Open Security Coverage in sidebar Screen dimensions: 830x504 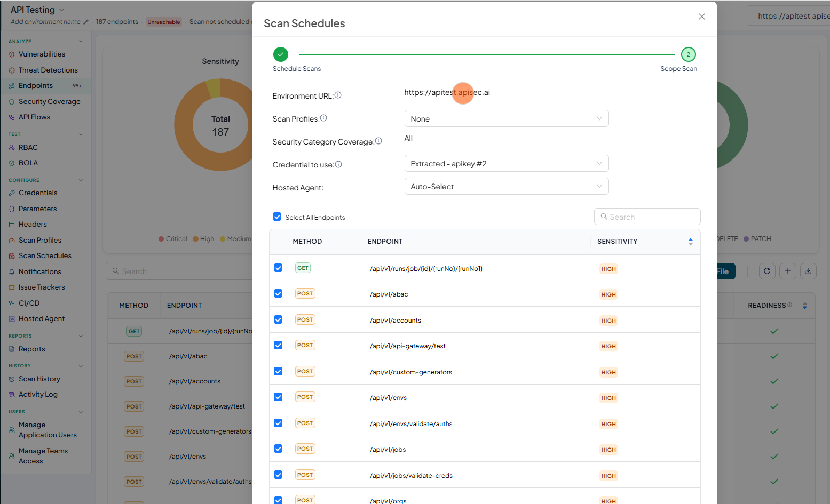(x=49, y=101)
